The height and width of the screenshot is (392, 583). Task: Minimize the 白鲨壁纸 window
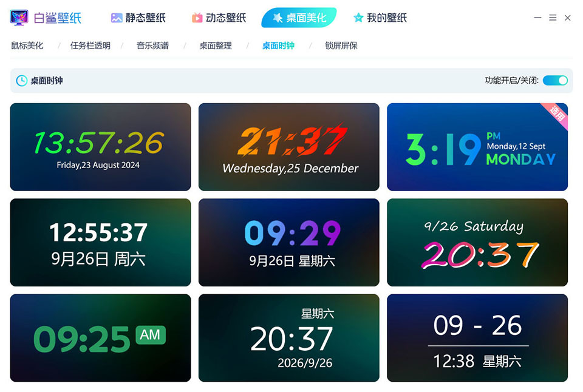pyautogui.click(x=537, y=18)
